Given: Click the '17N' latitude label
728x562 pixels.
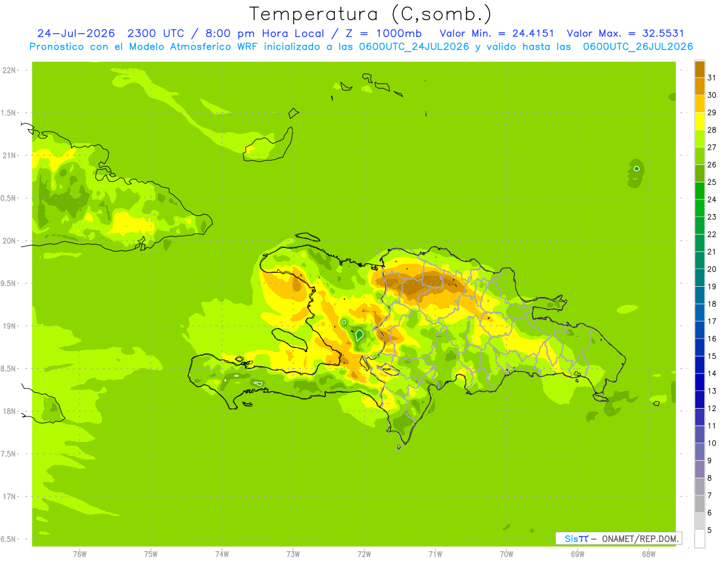Looking at the screenshot, I should (x=10, y=497).
